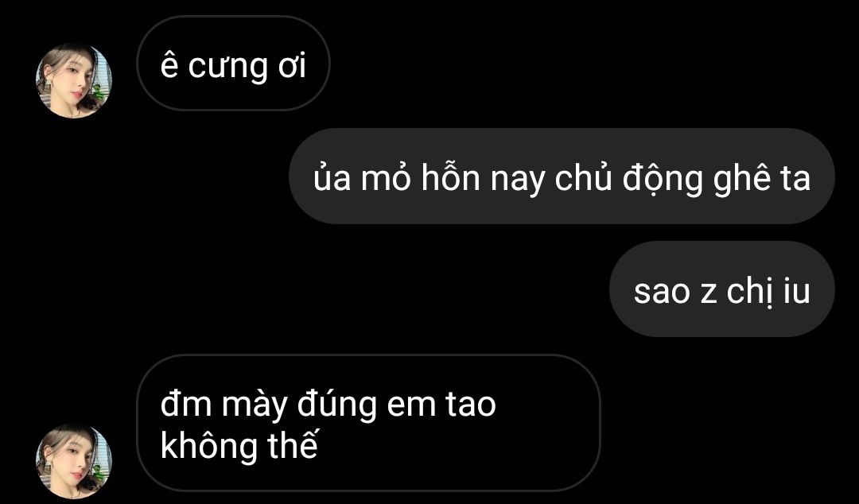
Task: Select the "đm mày đúng em tao không thế" bubble
Action: pyautogui.click(x=368, y=423)
